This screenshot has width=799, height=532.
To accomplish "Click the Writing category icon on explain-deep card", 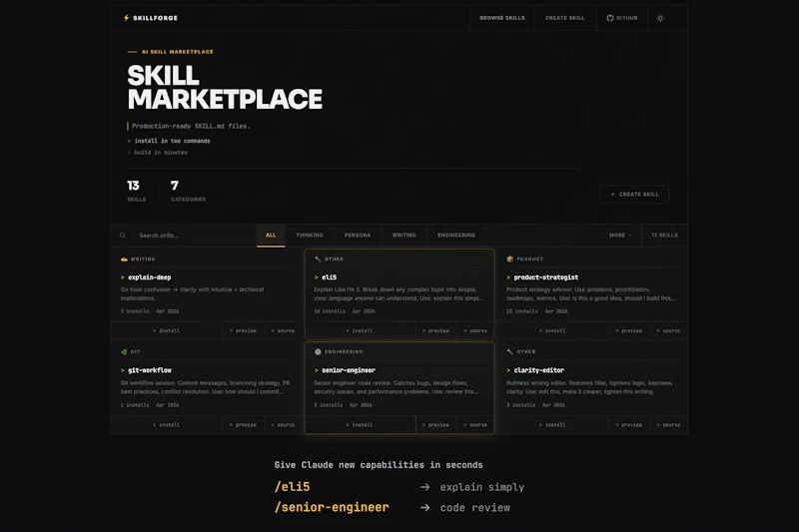I will click(x=124, y=260).
